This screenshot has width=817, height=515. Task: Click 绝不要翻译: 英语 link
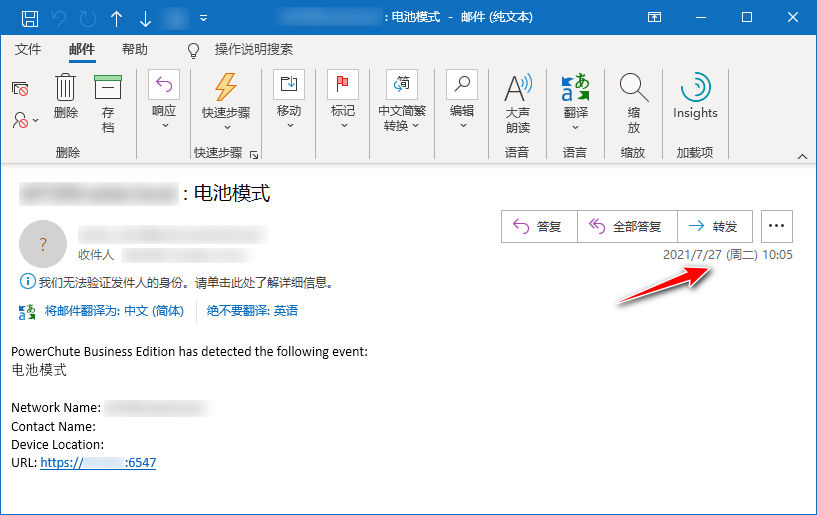click(252, 311)
